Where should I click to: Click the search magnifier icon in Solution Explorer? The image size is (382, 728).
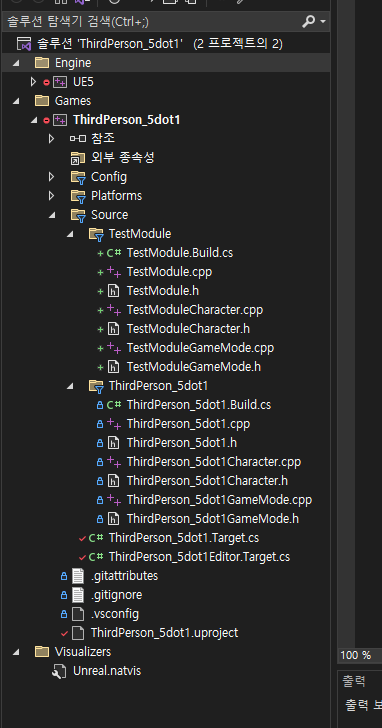coord(308,21)
